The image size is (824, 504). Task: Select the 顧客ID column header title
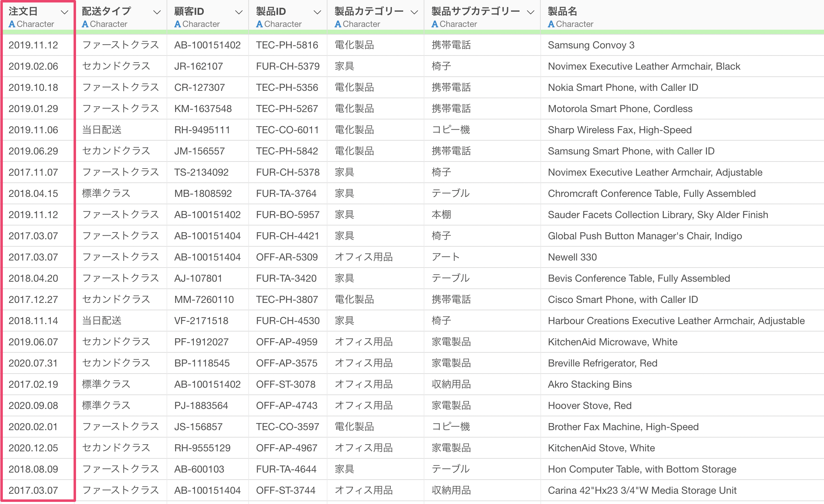189,11
